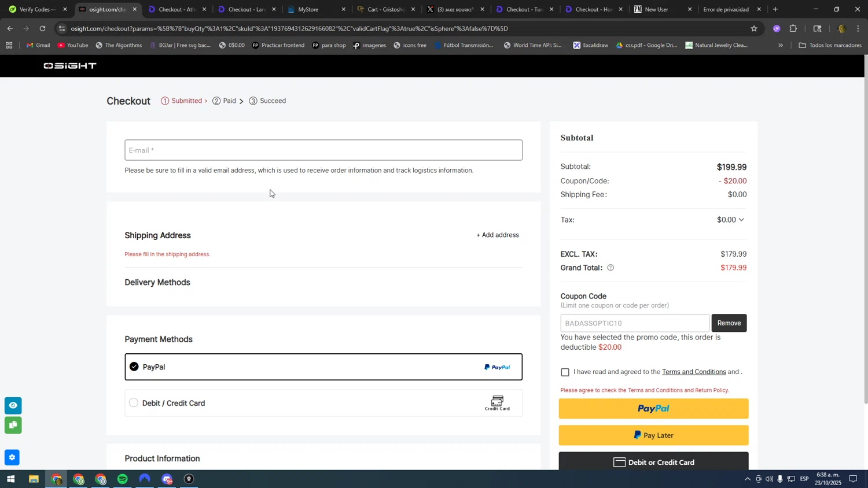Expand the Tax amount dropdown chevron
Screen dimensions: 868x488
pos(741,220)
